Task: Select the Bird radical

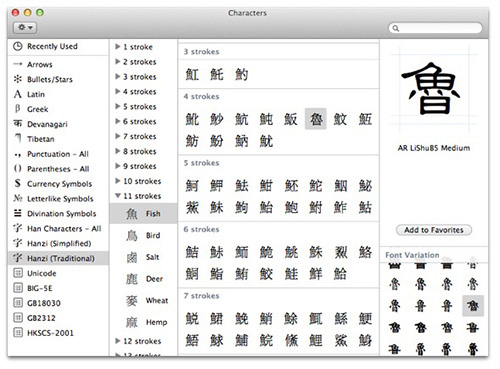Action: [x=143, y=235]
